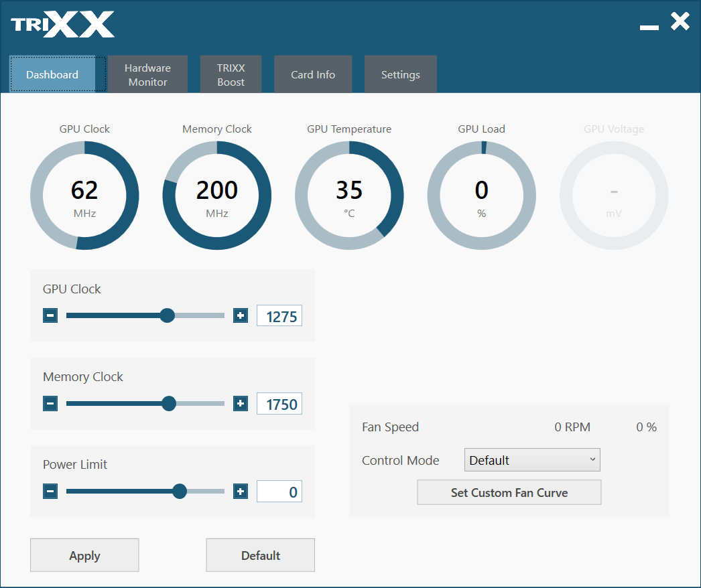This screenshot has width=701, height=588.
Task: Apply the current clock settings
Action: coord(84,555)
